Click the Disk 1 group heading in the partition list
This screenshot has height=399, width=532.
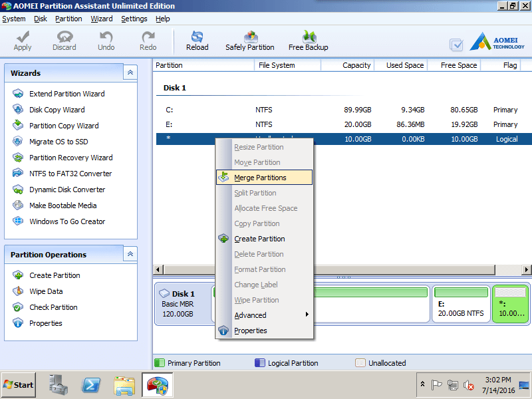[175, 88]
